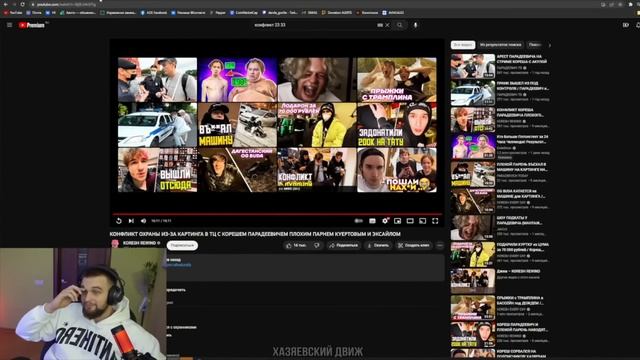Click the white Subscribe button
This screenshot has width=640, height=360.
tap(182, 245)
